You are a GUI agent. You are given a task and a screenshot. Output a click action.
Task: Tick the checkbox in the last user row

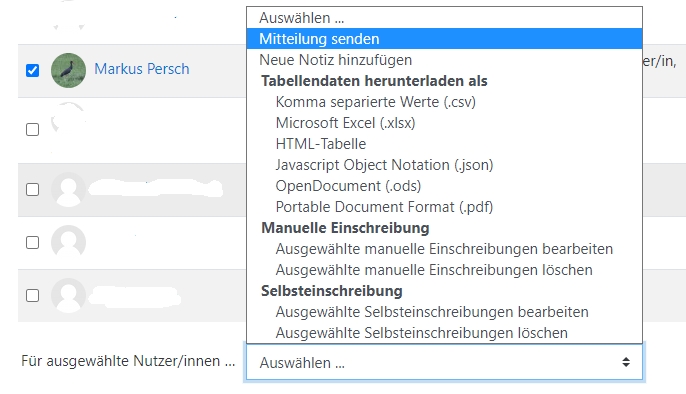pyautogui.click(x=32, y=295)
